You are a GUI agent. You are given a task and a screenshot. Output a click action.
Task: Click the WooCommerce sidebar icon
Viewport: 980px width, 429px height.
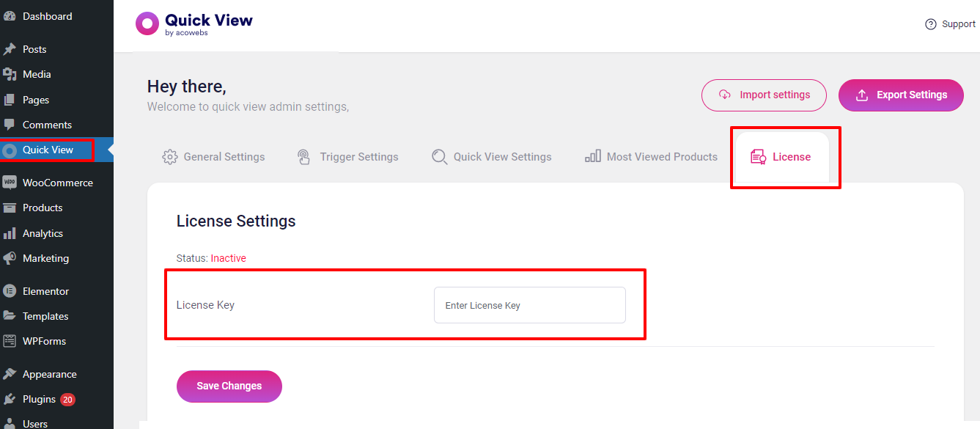(10, 183)
